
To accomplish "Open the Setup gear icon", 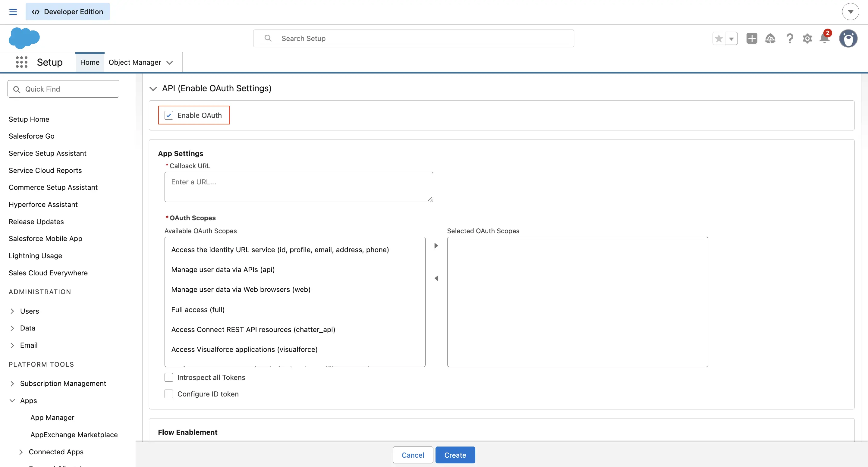I will 807,38.
